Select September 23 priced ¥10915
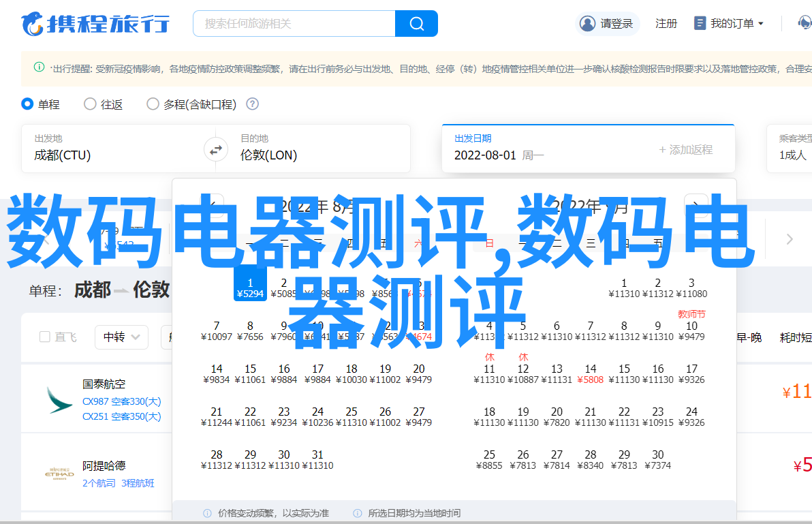The image size is (812, 524). 657,417
